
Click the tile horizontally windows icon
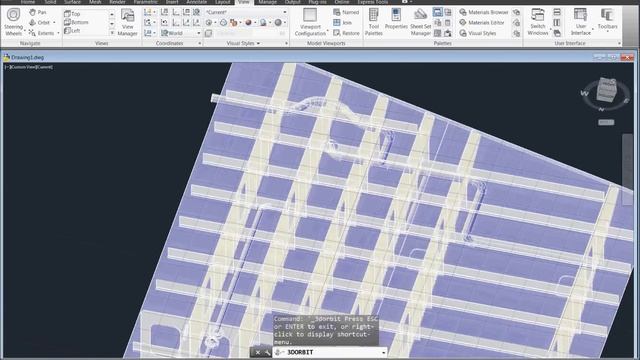click(x=557, y=12)
